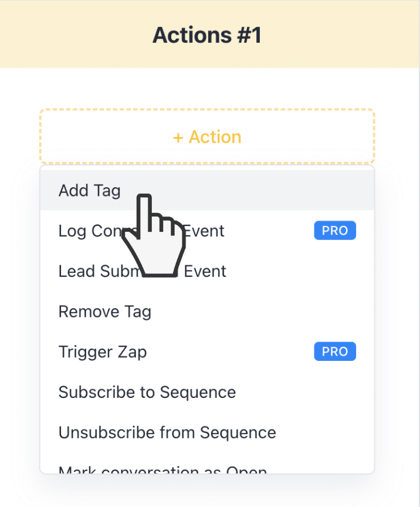Click the plus icon in + Action
Viewport: 420px width, 507px height.
178,138
